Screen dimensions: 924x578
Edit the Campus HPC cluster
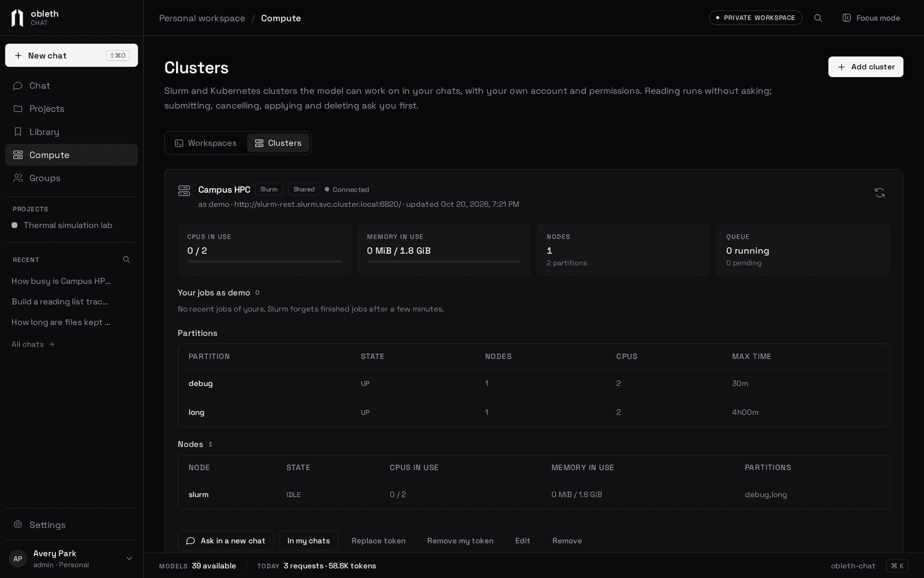click(523, 541)
